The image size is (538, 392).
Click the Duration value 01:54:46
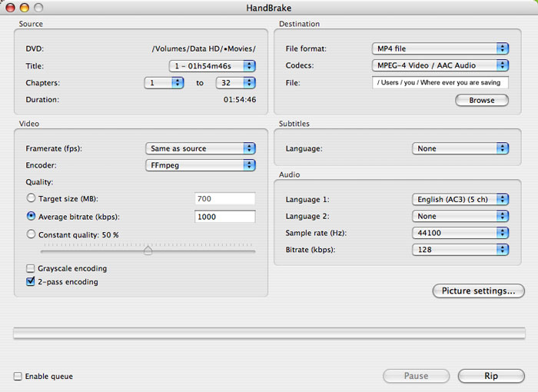240,100
